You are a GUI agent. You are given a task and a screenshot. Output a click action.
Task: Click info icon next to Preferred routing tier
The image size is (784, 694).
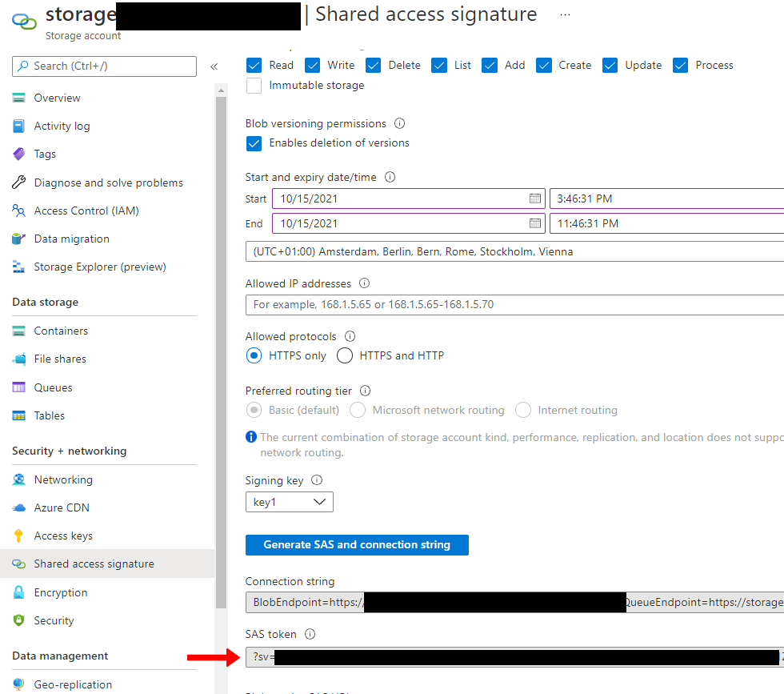click(x=366, y=391)
